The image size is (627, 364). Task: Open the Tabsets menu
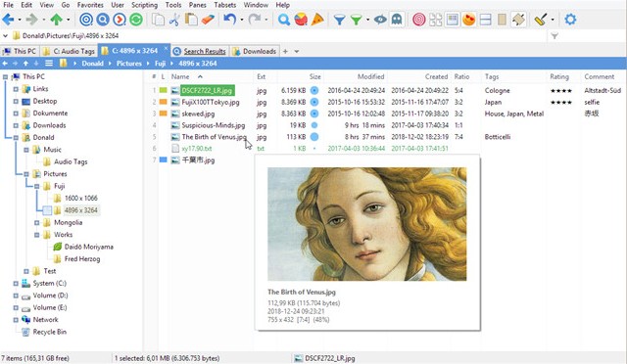224,5
